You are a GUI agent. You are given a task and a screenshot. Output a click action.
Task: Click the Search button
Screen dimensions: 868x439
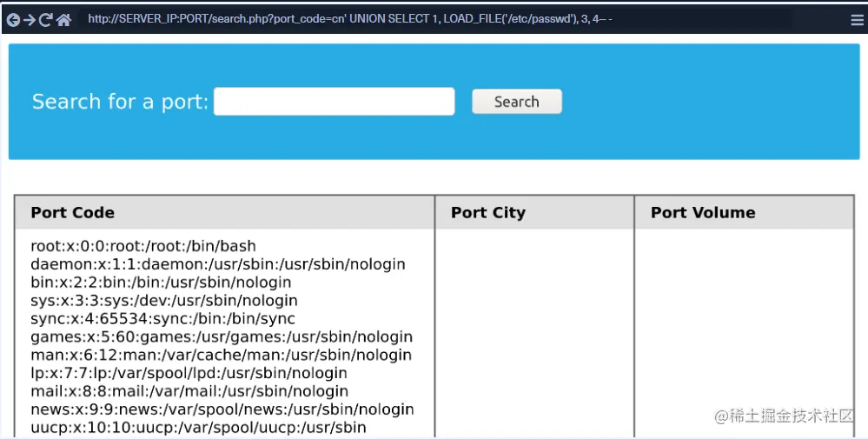516,102
